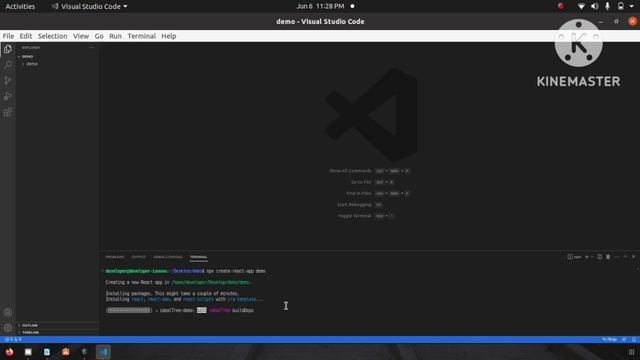Open the File menu

[x=8, y=36]
